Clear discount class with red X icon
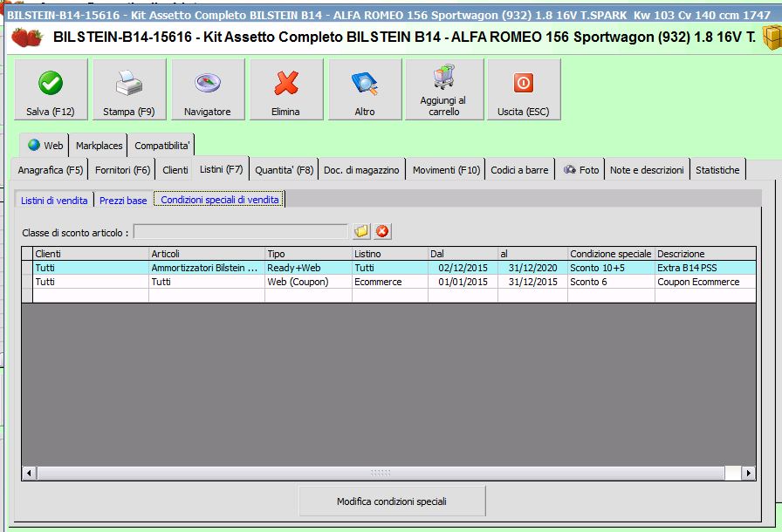The height and width of the screenshot is (532, 782). [382, 231]
